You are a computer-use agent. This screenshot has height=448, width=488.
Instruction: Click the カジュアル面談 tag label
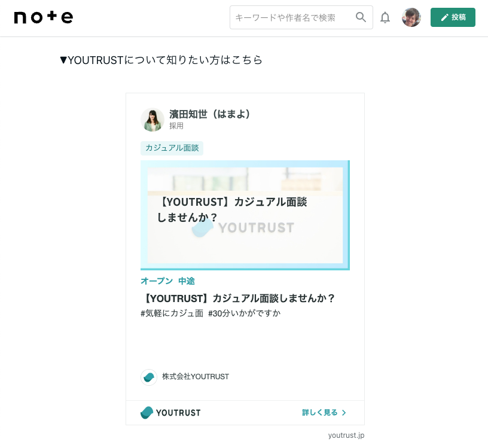[x=172, y=148]
